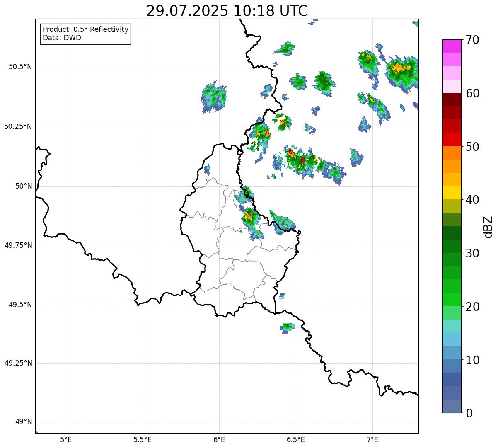Viewport: 498px width, 448px height.
Task: Click the '5.5°E' longitude label
Action: (x=143, y=440)
